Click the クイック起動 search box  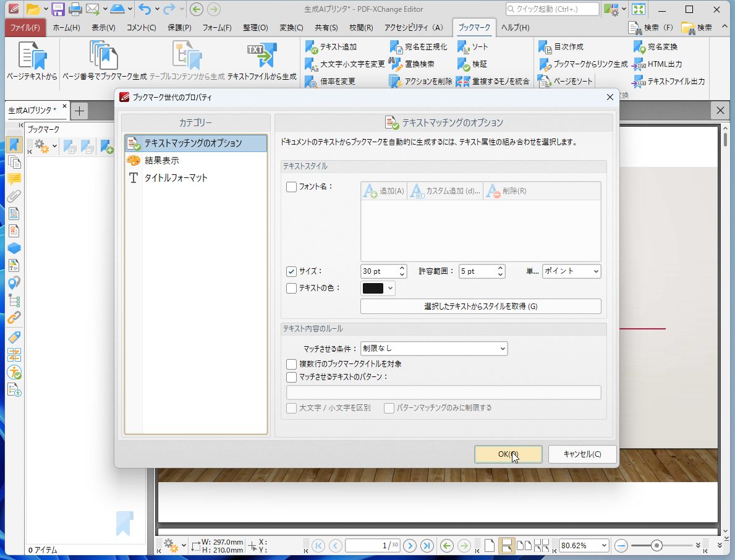(552, 9)
